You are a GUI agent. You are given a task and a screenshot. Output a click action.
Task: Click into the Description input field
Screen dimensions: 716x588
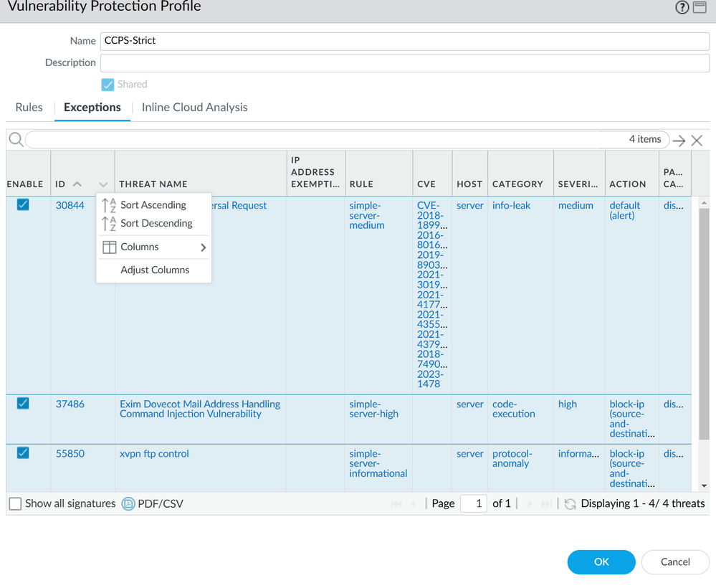[x=404, y=63]
